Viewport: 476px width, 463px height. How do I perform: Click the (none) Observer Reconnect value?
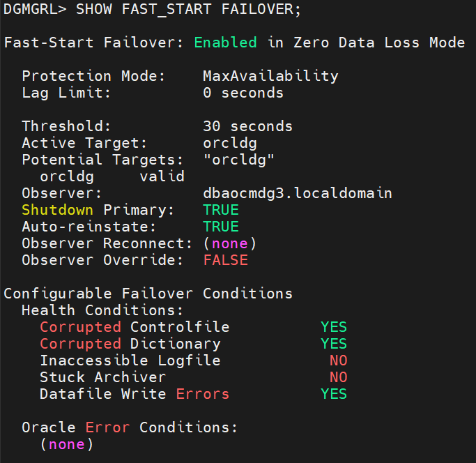tap(230, 243)
